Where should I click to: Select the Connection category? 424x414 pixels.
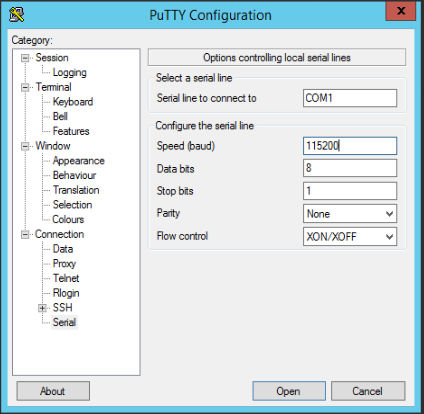pyautogui.click(x=59, y=234)
